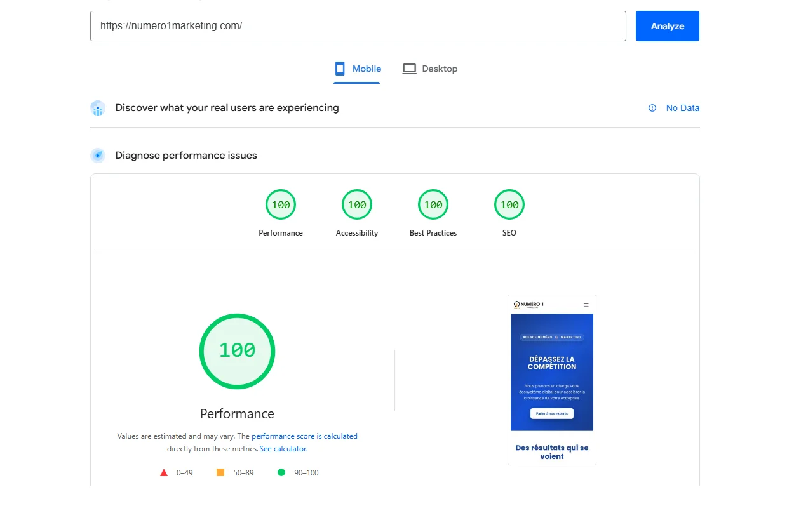Click the green circle 90–100 legend icon
This screenshot has height=532, width=794.
tap(281, 472)
